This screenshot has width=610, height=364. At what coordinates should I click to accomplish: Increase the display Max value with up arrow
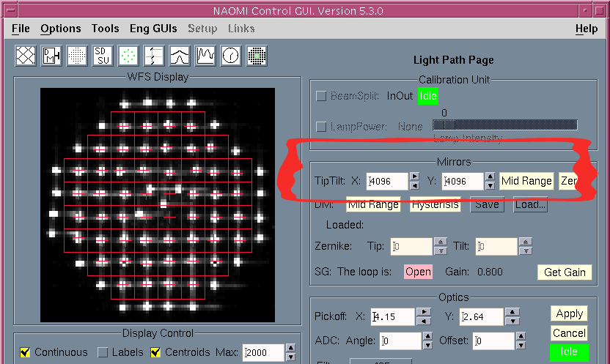pyautogui.click(x=291, y=348)
